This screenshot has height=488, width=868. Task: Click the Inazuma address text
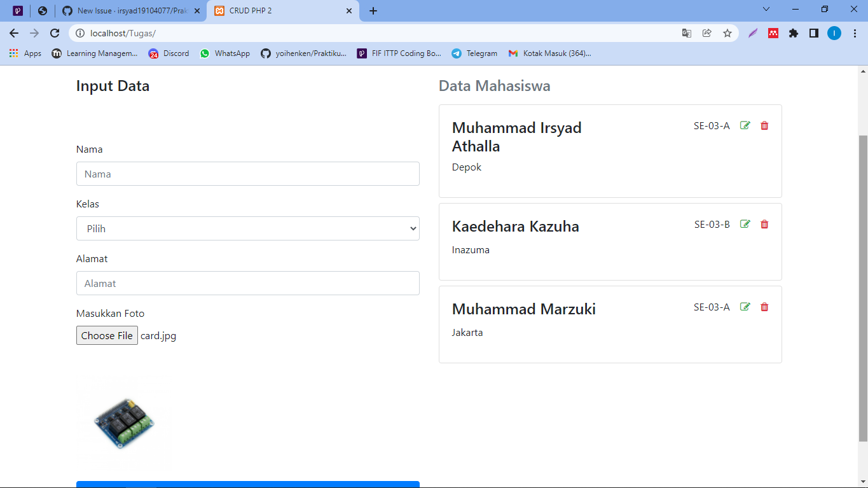coord(471,250)
